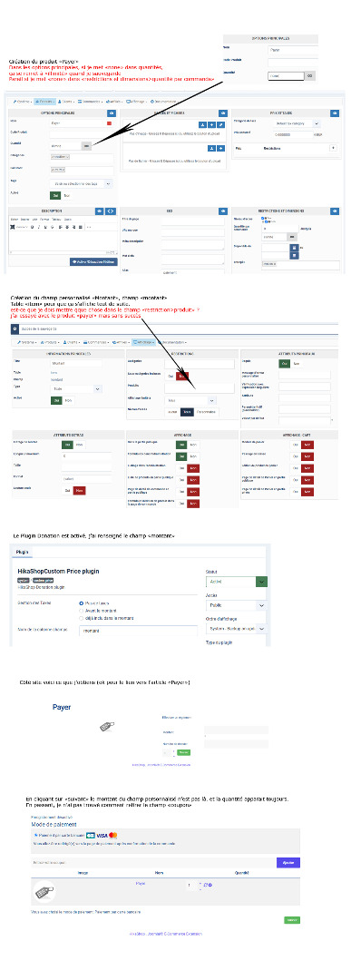
Task: Click plus icon in the 'Pas de fichier' box
Action: tap(220, 148)
